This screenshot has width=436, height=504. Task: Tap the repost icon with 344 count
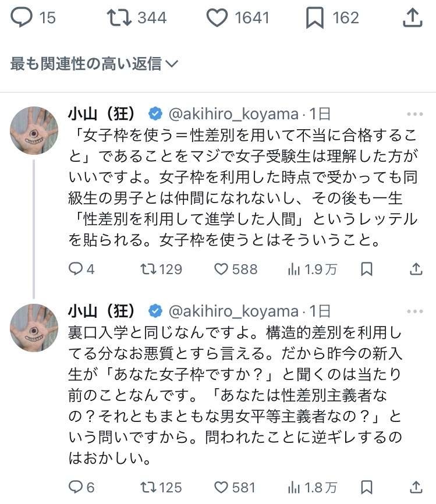117,18
